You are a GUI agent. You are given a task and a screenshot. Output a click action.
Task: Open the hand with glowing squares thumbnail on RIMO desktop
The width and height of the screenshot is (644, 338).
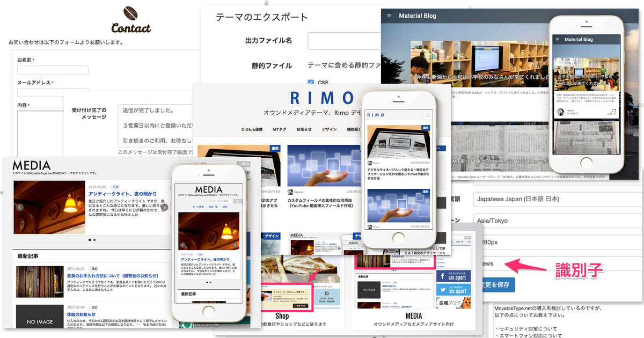click(324, 165)
